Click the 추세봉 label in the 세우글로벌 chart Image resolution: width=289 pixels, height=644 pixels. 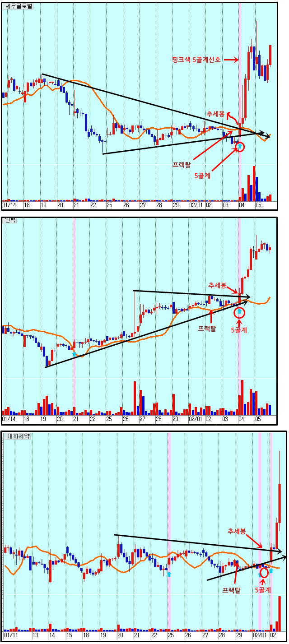point(215,114)
